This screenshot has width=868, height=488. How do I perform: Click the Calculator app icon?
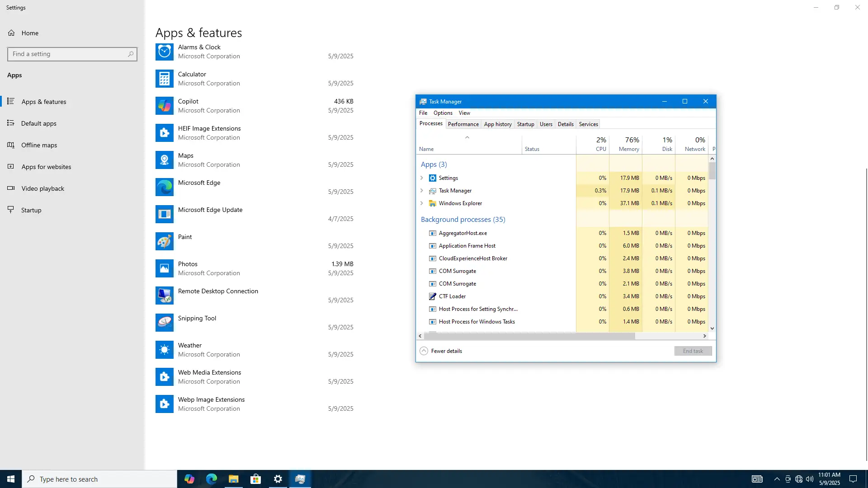pyautogui.click(x=164, y=79)
